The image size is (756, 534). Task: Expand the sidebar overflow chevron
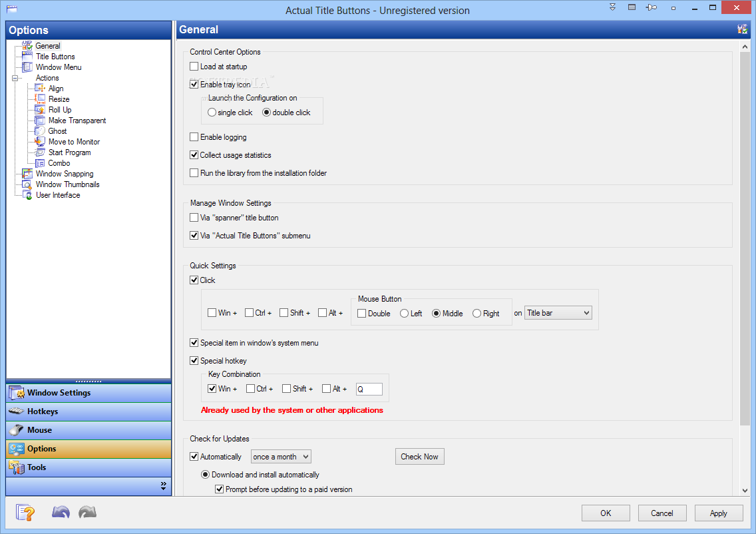click(164, 485)
